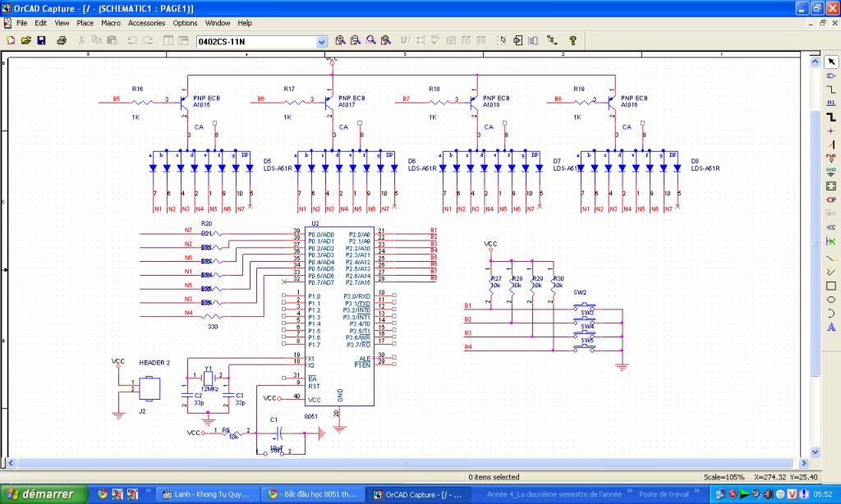Save the schematic with the floppy icon
The image size is (841, 504).
(x=41, y=40)
